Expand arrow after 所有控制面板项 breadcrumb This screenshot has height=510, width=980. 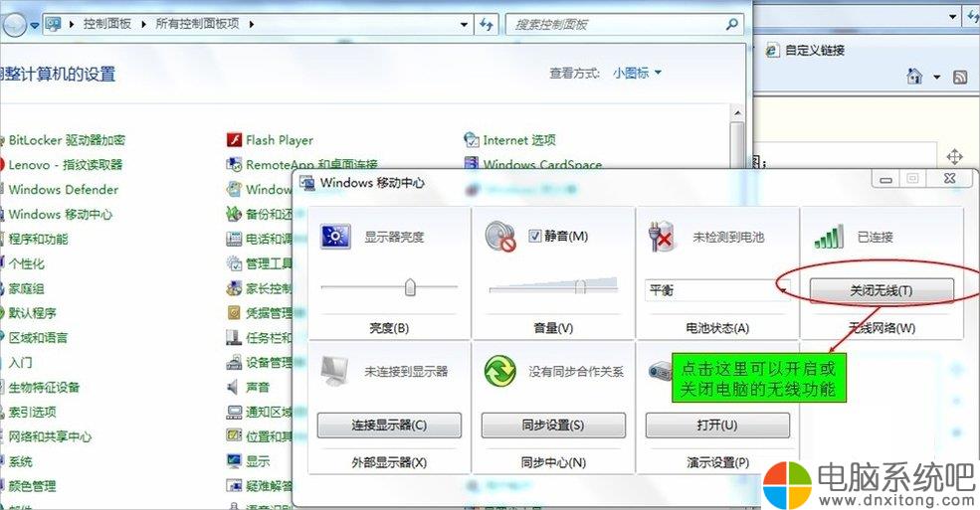point(252,24)
